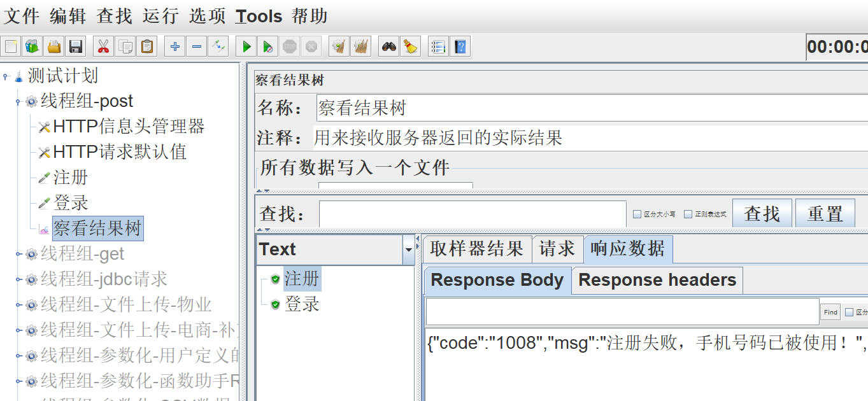This screenshot has width=868, height=401.
Task: Expand the 线程组-get tree node
Action: pyautogui.click(x=19, y=255)
